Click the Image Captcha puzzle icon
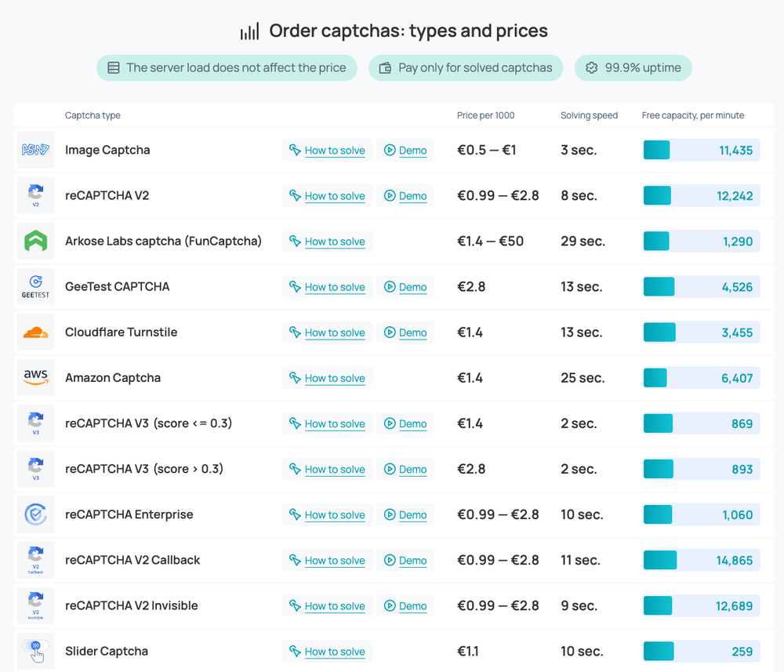The height and width of the screenshot is (672, 784). pos(35,150)
